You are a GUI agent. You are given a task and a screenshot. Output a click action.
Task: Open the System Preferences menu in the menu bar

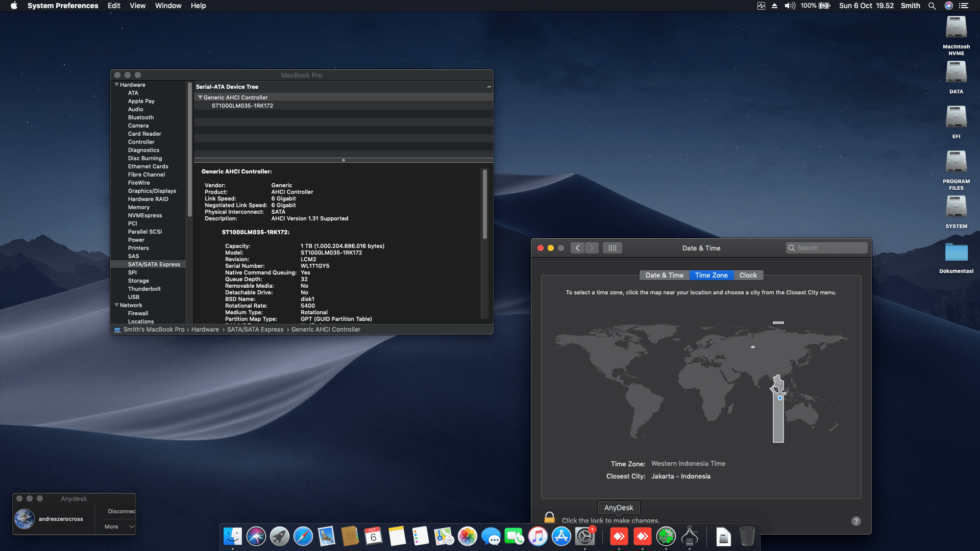click(63, 6)
